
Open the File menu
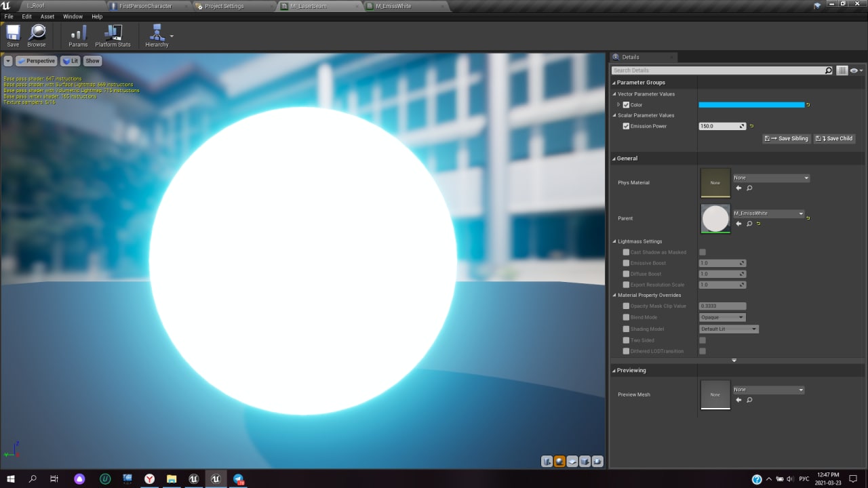[9, 16]
